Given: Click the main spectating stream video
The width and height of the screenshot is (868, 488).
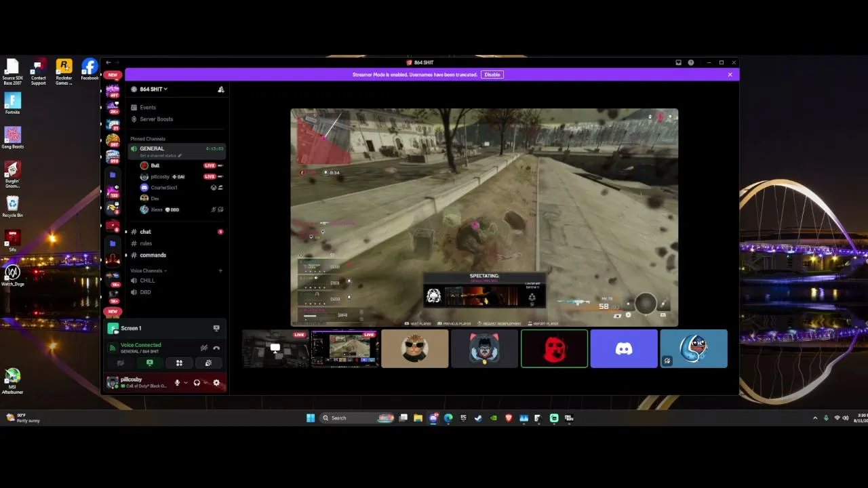Looking at the screenshot, I should (484, 218).
